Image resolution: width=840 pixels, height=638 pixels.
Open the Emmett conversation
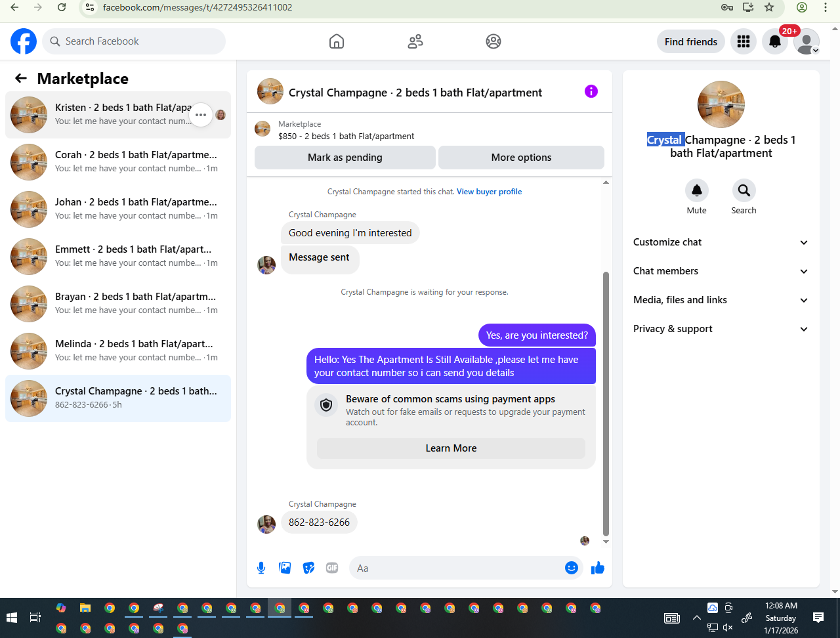(x=118, y=257)
